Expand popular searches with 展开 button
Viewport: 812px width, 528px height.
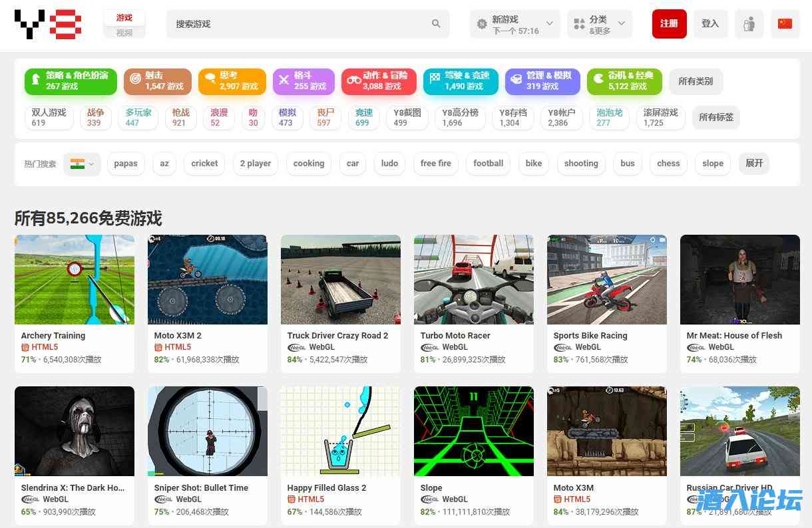click(753, 164)
